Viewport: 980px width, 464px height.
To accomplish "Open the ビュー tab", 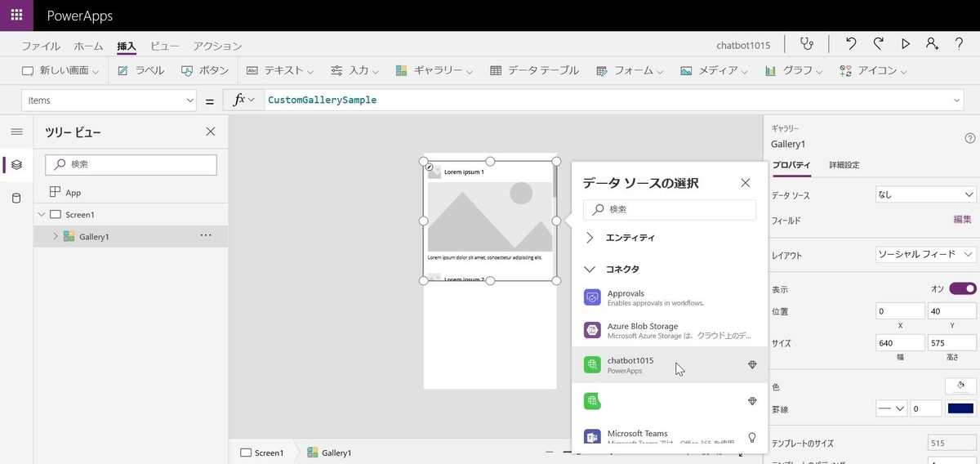I will pyautogui.click(x=164, y=47).
